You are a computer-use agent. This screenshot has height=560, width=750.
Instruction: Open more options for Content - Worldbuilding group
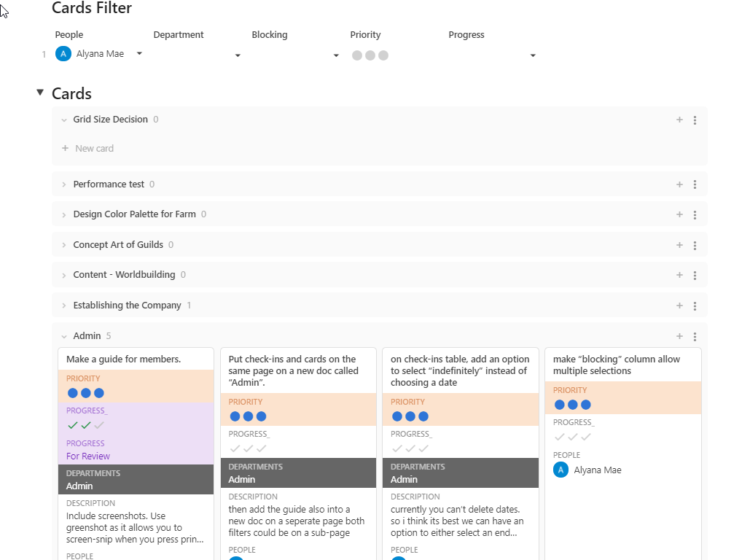pos(695,275)
